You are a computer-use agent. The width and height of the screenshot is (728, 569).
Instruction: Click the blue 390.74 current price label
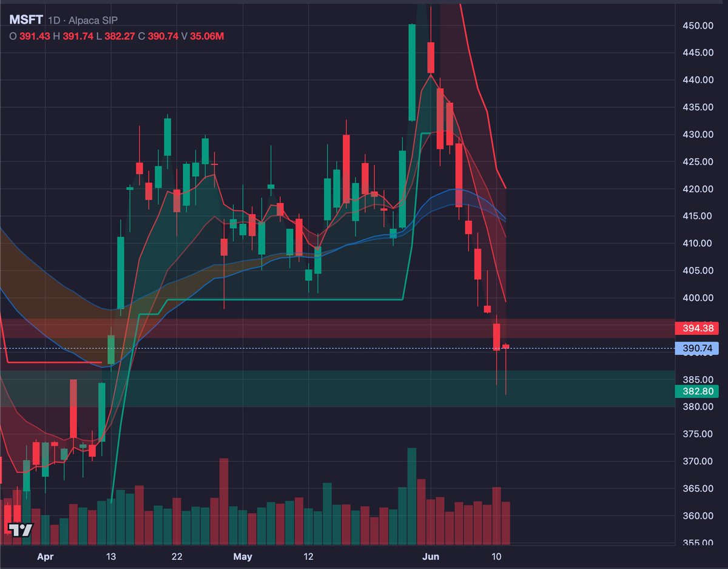click(x=696, y=348)
